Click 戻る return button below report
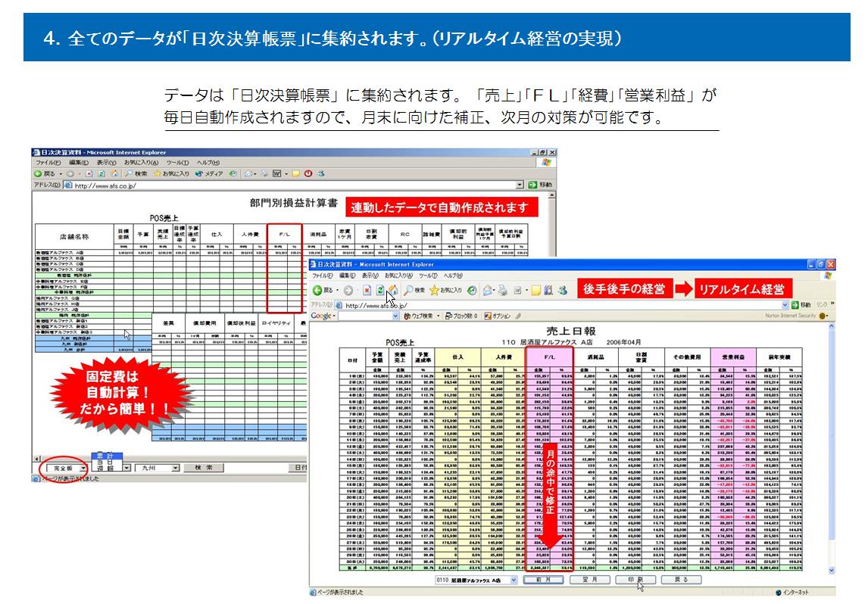The height and width of the screenshot is (604, 868). pos(682,580)
